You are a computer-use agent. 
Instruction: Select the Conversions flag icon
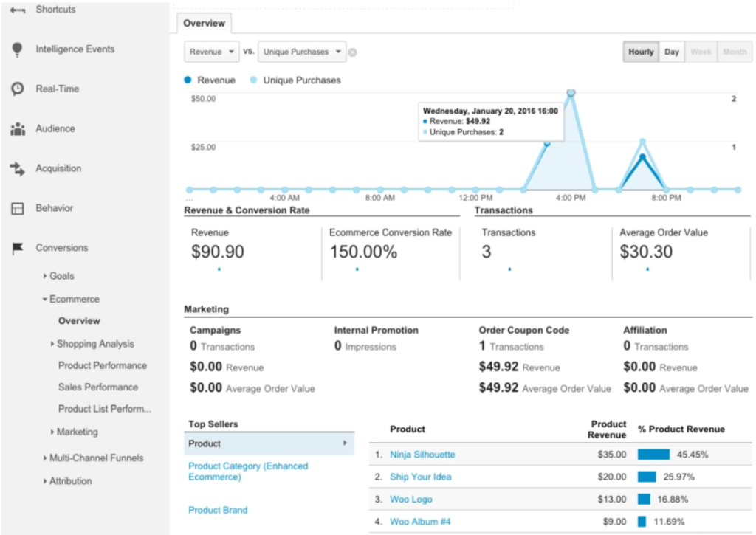pos(15,247)
